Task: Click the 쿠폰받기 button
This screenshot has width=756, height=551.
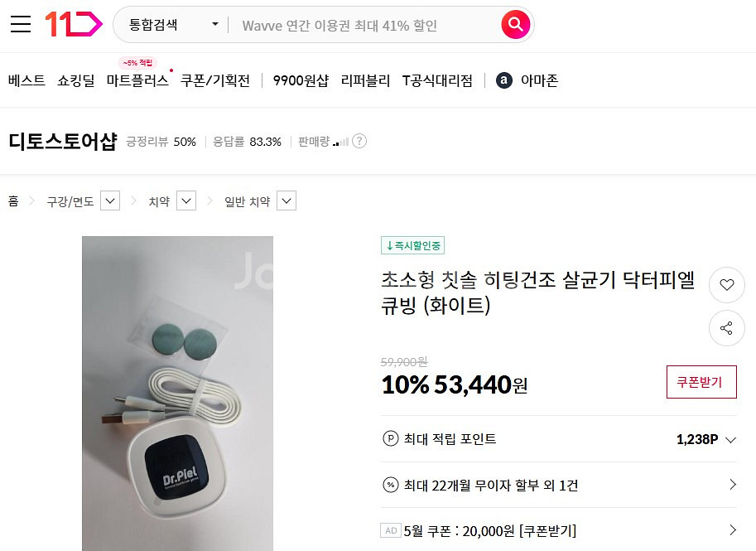Action: coord(701,382)
